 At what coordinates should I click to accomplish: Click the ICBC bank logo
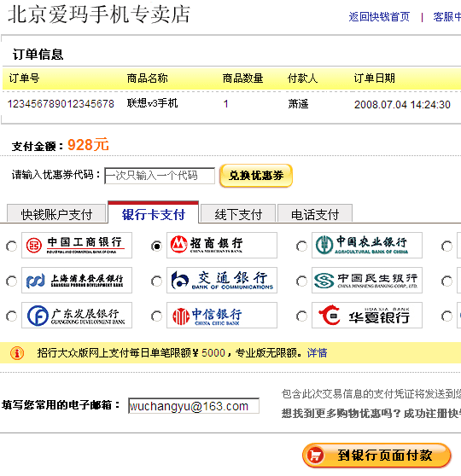pyautogui.click(x=77, y=246)
